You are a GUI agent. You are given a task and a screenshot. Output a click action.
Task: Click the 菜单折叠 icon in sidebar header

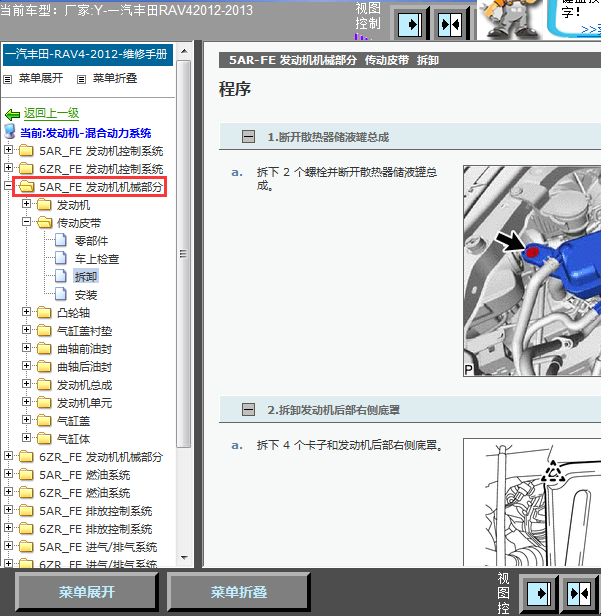[x=81, y=80]
